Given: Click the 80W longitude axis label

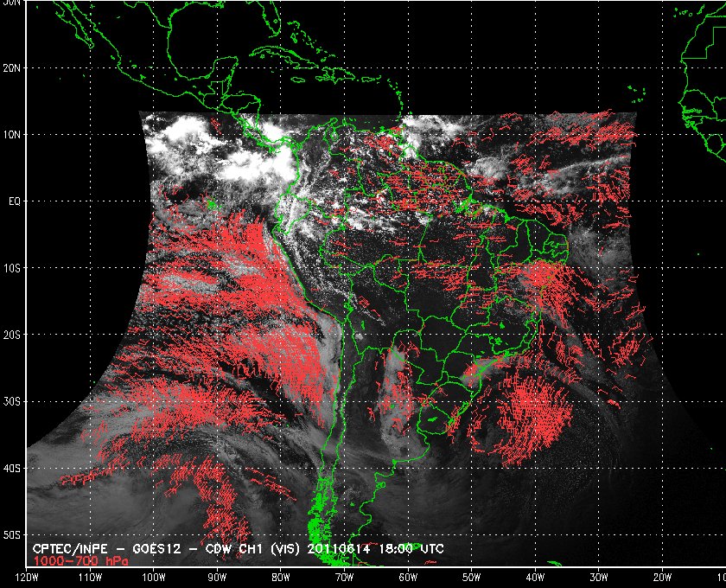Looking at the screenshot, I should (x=281, y=578).
